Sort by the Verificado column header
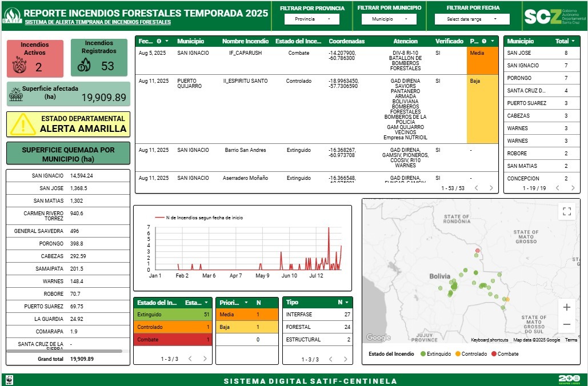Screen dimensions: 588x386 (449, 41)
